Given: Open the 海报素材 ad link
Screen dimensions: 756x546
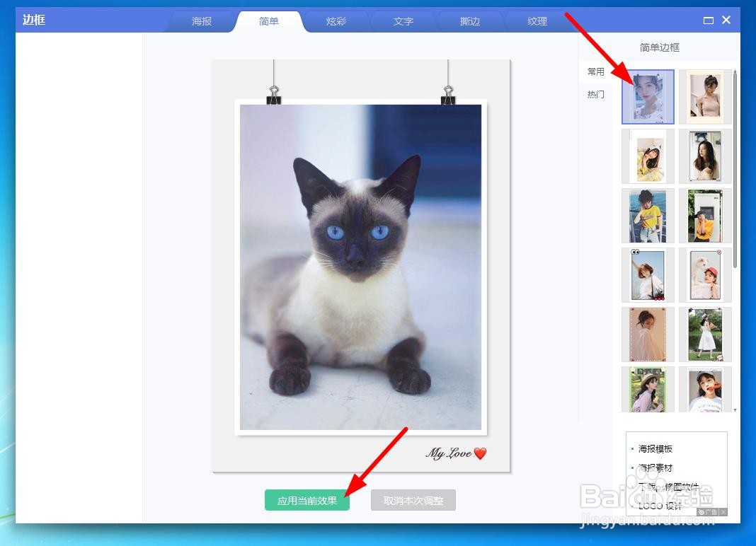Looking at the screenshot, I should click(655, 467).
